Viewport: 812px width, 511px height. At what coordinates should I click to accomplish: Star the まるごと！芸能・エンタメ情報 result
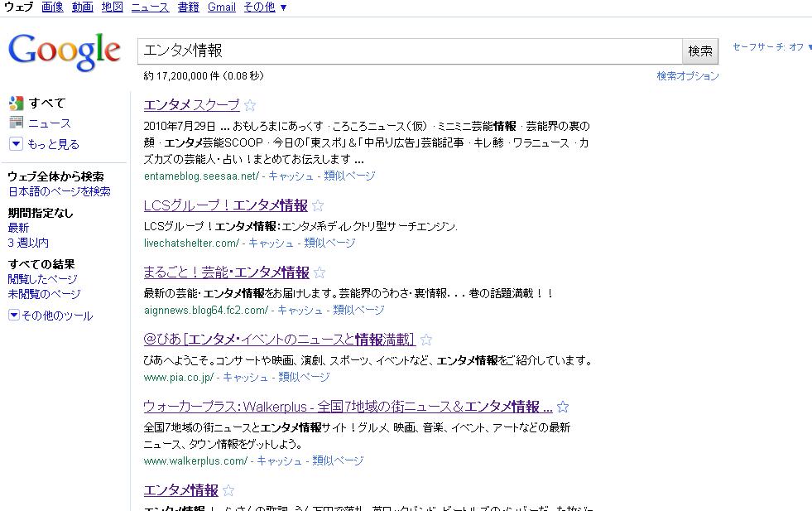click(320, 272)
